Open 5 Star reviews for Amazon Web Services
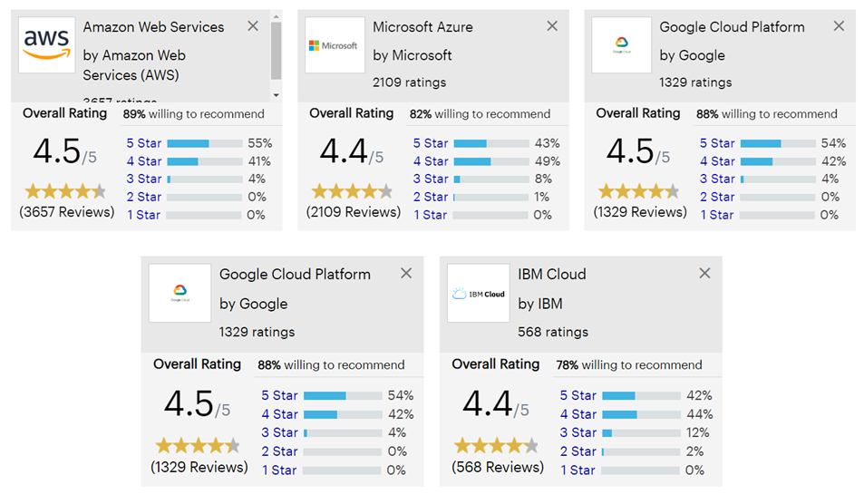Screen dimensions: 864x504 pos(143,143)
